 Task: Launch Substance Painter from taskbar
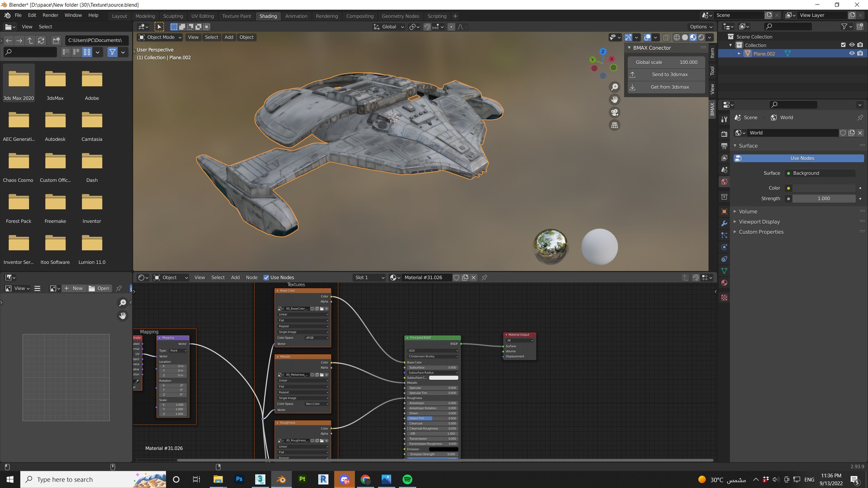pos(302,479)
